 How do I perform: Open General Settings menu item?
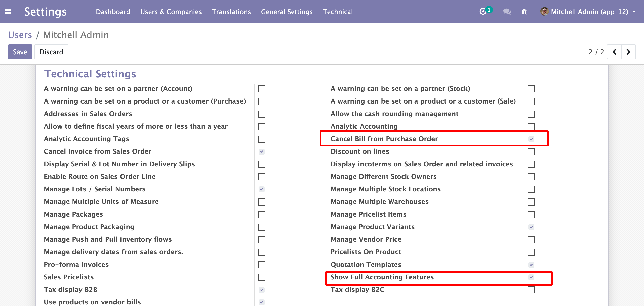point(287,12)
